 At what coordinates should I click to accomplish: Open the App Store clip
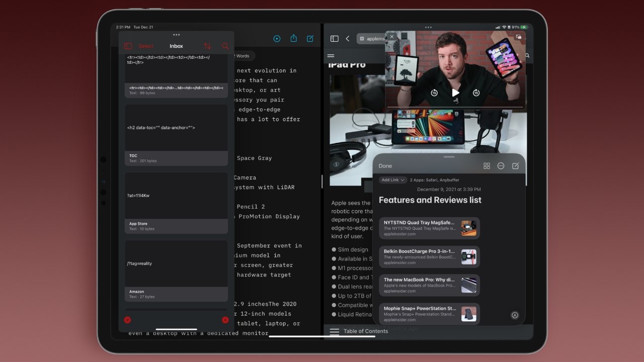(x=176, y=203)
